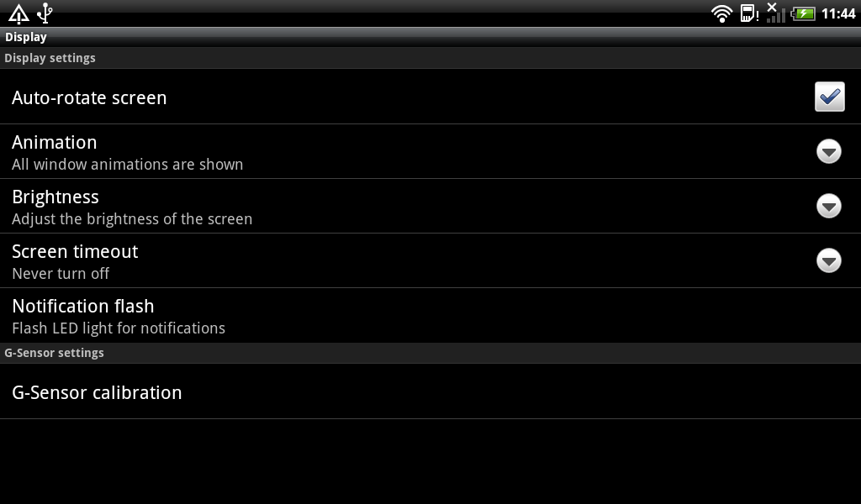Open the Screen timeout dropdown arrow
This screenshot has width=861, height=504.
coord(828,260)
